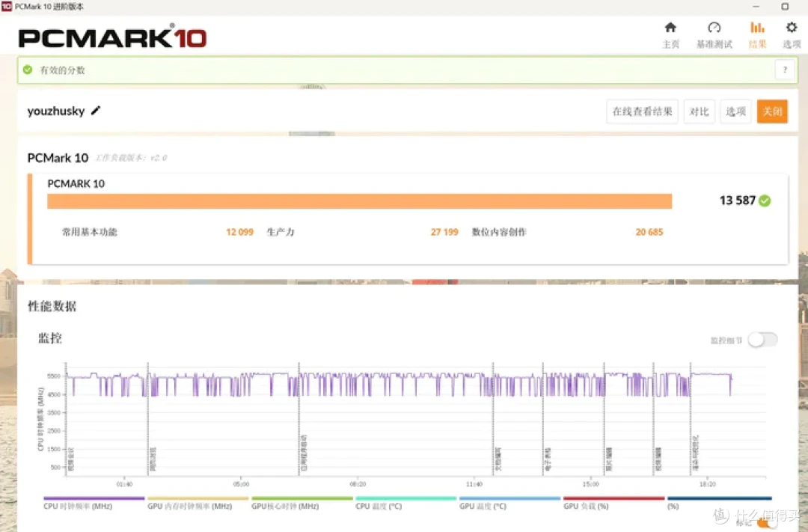Click the 常用基本功能 score 12 099
The height and width of the screenshot is (532, 808).
point(239,232)
